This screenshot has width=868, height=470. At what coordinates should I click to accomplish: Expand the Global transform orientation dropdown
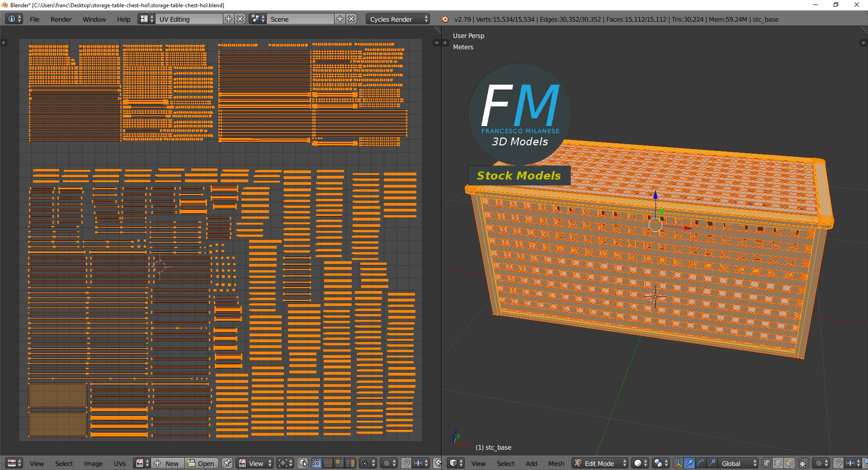(738, 463)
